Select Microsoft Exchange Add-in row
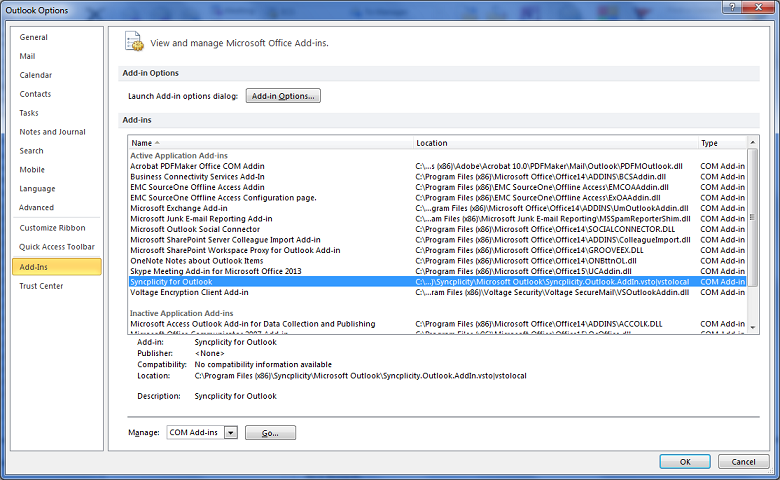The image size is (780, 480). tap(438, 208)
